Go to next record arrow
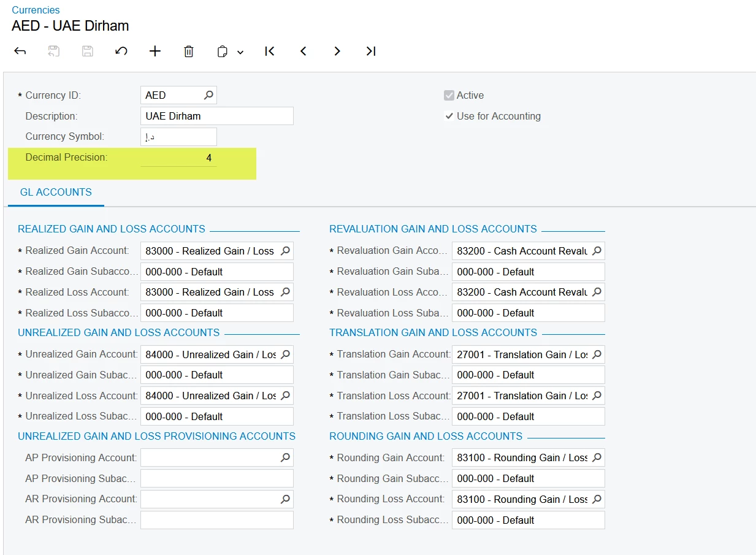Screen dimensions: 756x555 point(337,52)
